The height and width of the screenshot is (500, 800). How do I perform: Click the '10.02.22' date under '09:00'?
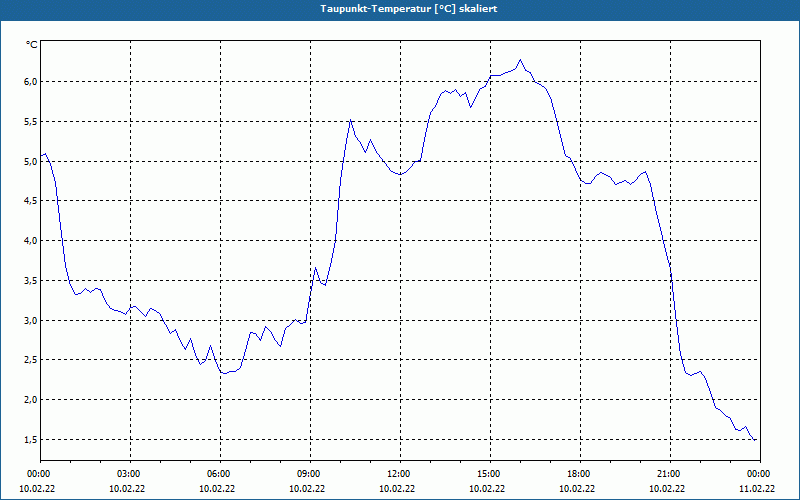pos(307,489)
